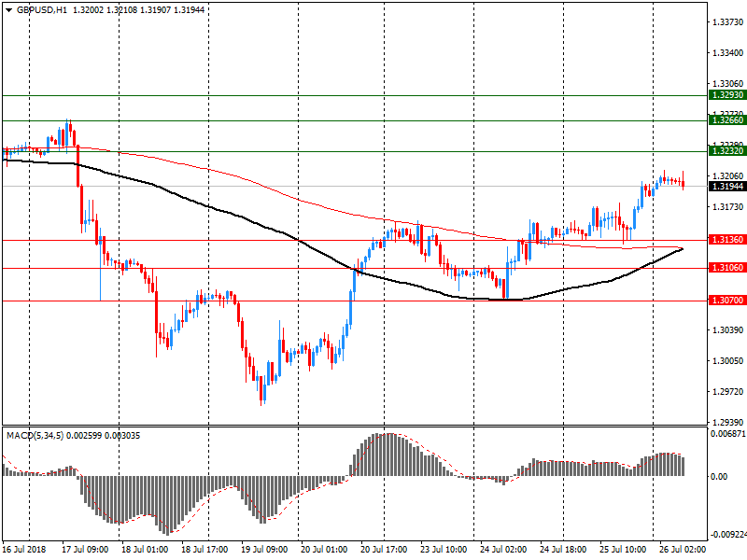Click the 23 Jul 10:00 time label
The width and height of the screenshot is (747, 560).
(444, 550)
